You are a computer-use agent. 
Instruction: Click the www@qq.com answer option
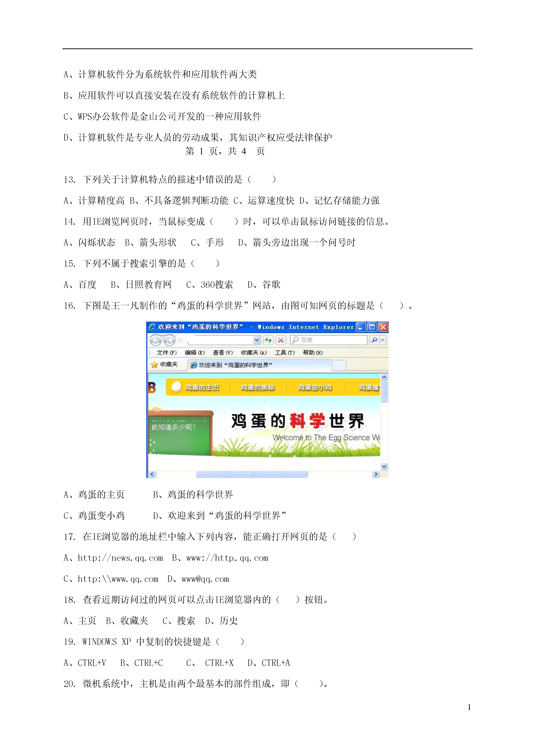click(198, 579)
